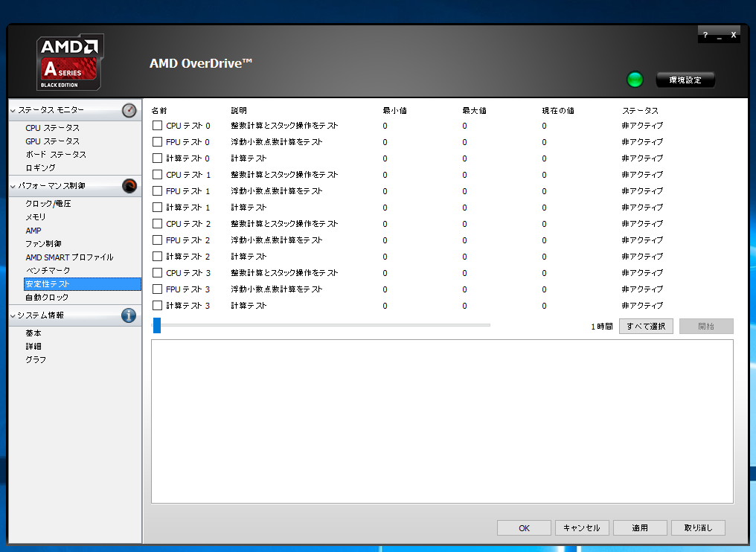Click the 取り消し button
Image resolution: width=756 pixels, height=552 pixels.
pos(698,528)
